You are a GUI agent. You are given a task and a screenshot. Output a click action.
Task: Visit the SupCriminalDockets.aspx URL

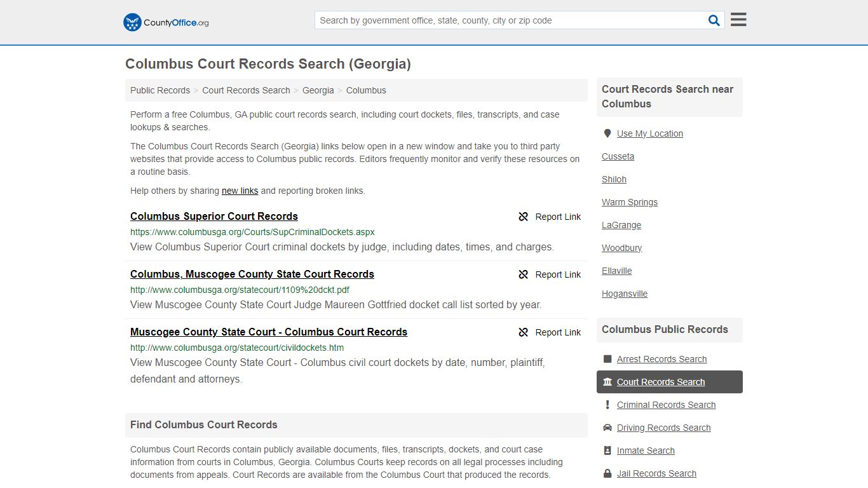click(x=252, y=232)
